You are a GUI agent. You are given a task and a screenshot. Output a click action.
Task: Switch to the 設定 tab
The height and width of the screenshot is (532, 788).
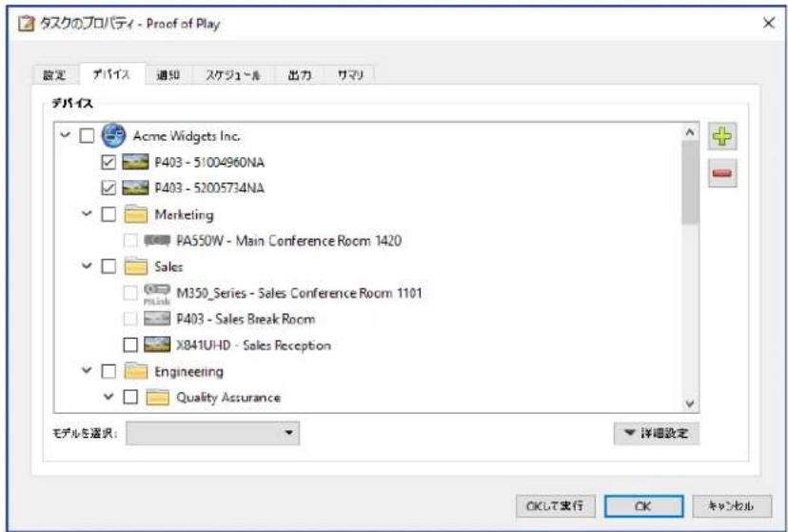pos(55,75)
